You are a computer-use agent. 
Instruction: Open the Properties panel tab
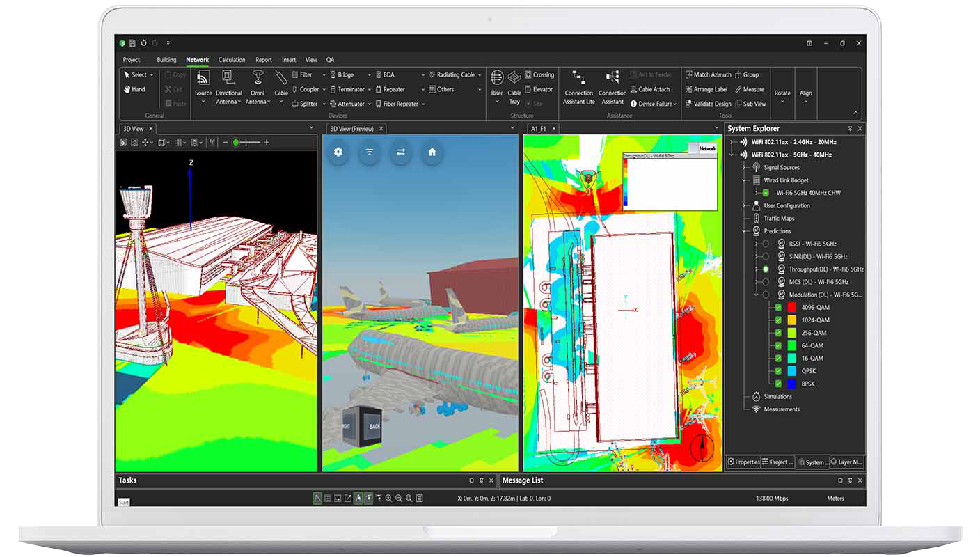point(743,462)
